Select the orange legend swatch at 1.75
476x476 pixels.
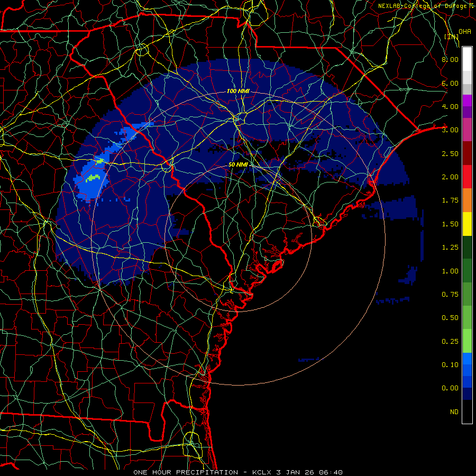tap(467, 200)
